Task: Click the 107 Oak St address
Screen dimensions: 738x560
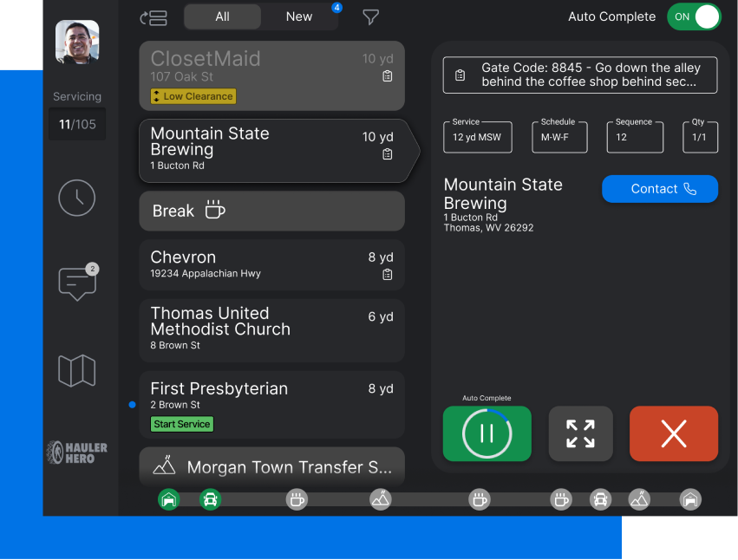Action: point(181,76)
